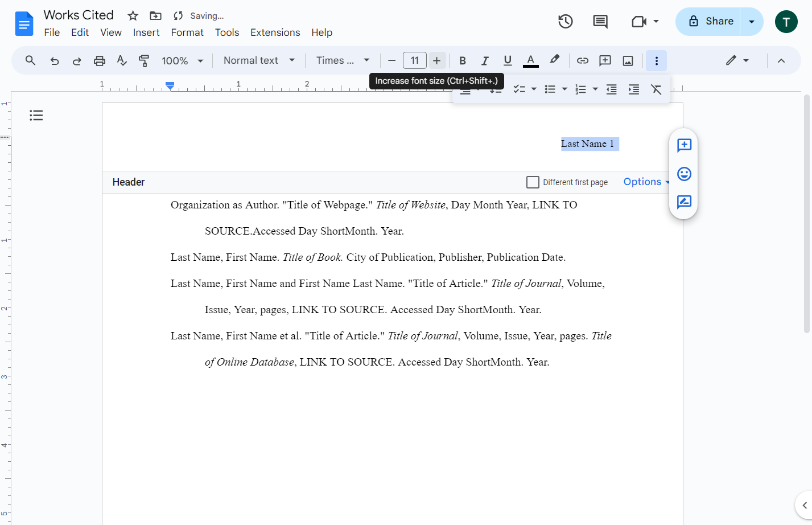Increase the font size
The image size is (812, 525).
436,60
